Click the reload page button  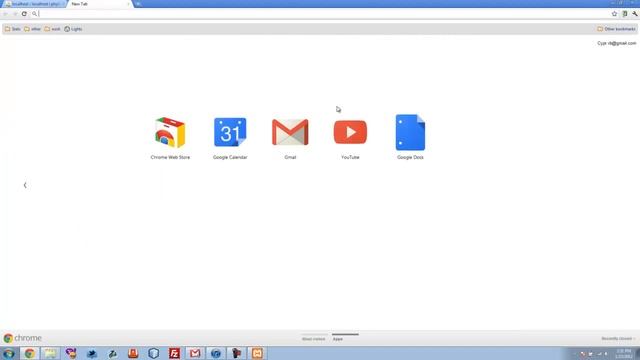(24, 14)
